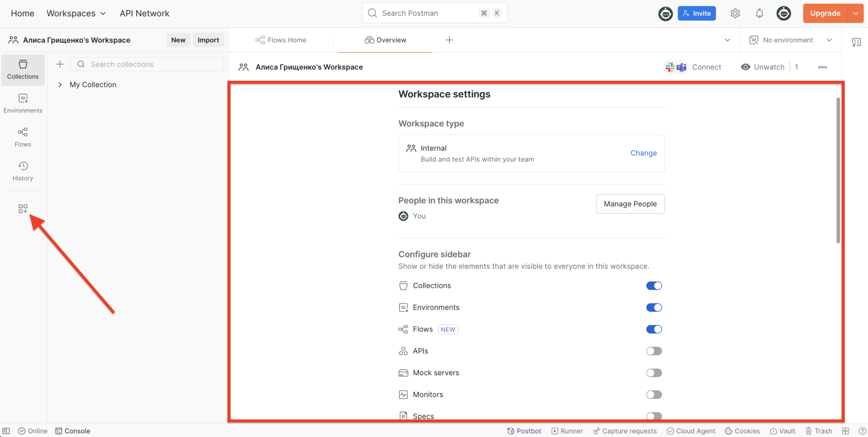
Task: Open the user avatar menu next to Upgrade
Action: 784,14
